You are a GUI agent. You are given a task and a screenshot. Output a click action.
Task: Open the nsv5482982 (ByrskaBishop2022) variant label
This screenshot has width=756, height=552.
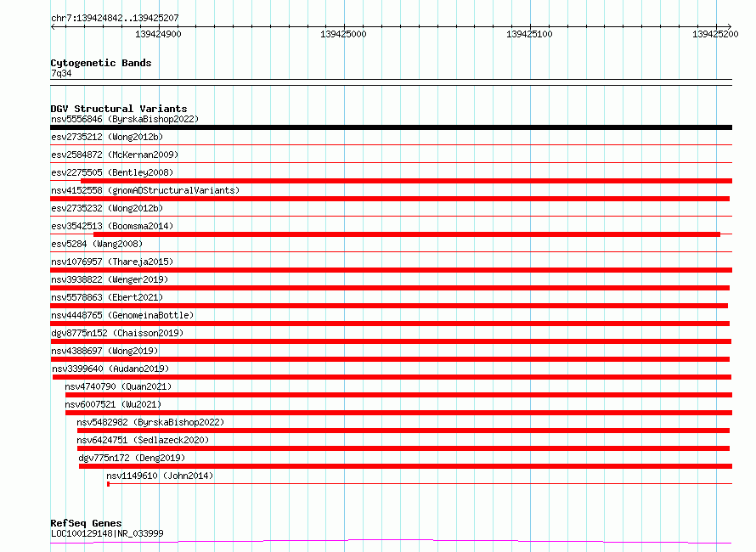coord(150,422)
